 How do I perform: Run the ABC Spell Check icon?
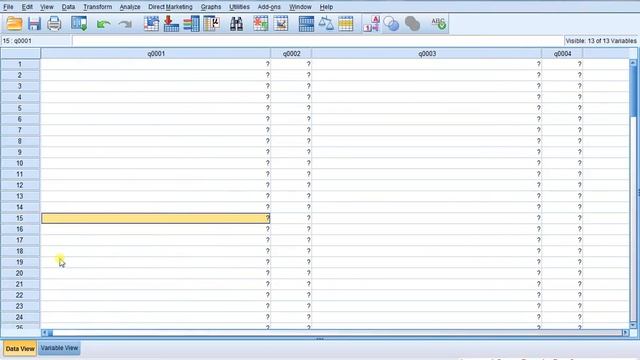point(438,24)
